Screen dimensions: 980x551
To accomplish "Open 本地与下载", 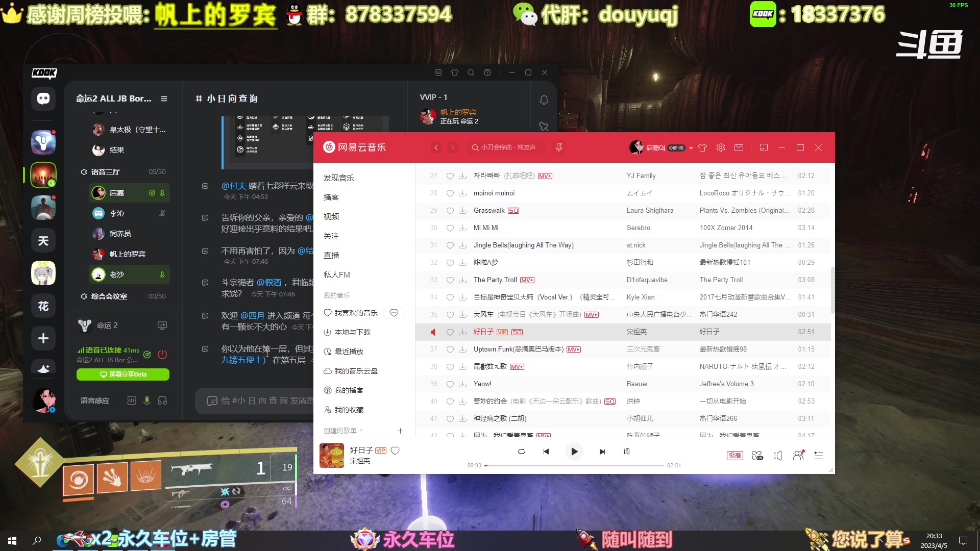I will pos(348,332).
